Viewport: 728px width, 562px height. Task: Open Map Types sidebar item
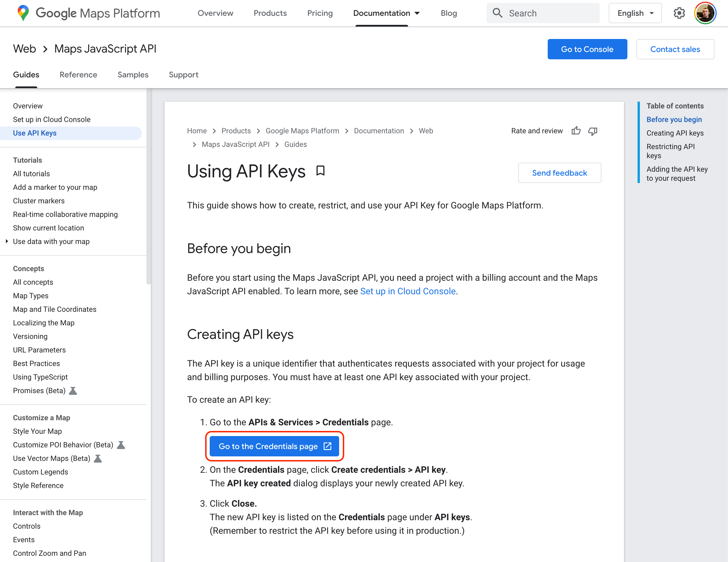click(31, 295)
